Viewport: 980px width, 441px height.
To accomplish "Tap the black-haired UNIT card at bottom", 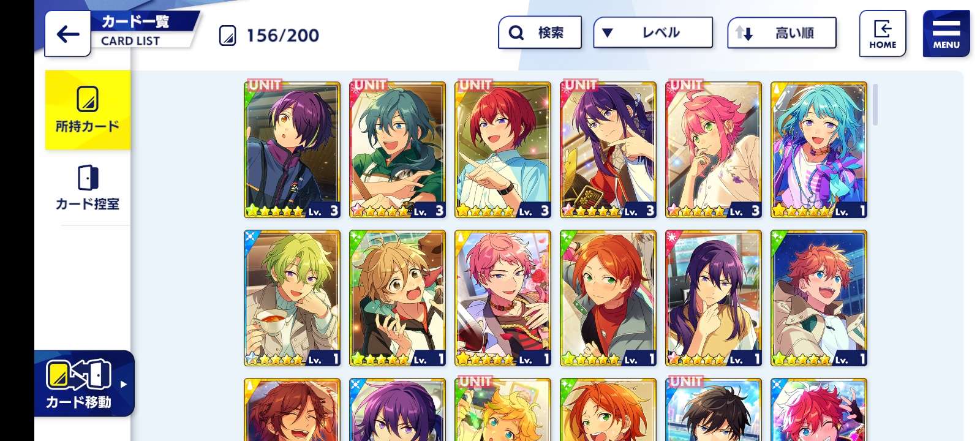I will 714,409.
